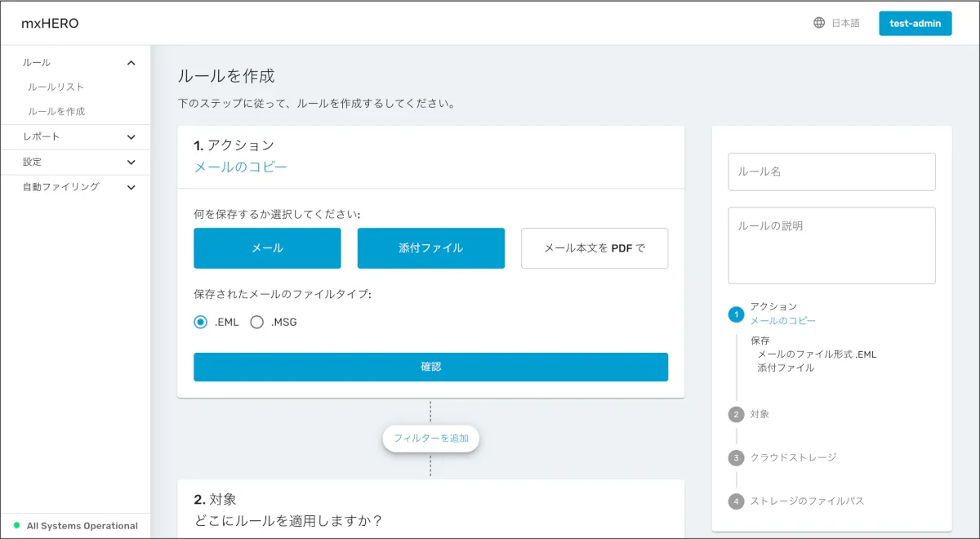
Task: Click step 1 circle in progress sidebar
Action: click(736, 314)
